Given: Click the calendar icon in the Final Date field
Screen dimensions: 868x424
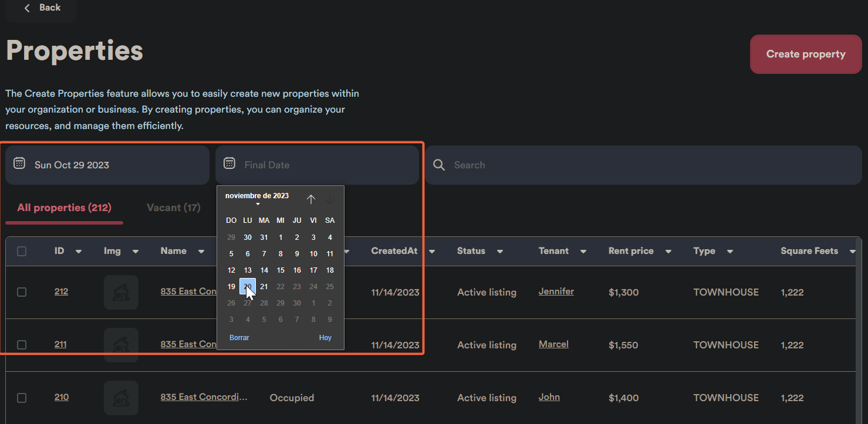Looking at the screenshot, I should point(229,164).
